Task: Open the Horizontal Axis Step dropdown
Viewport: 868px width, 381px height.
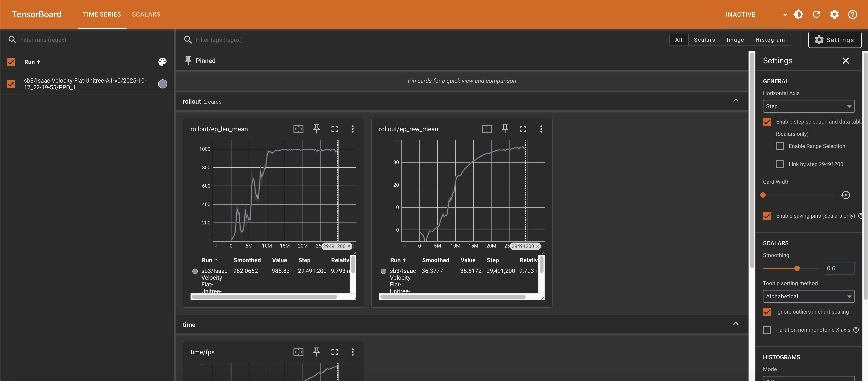Action: 808,107
